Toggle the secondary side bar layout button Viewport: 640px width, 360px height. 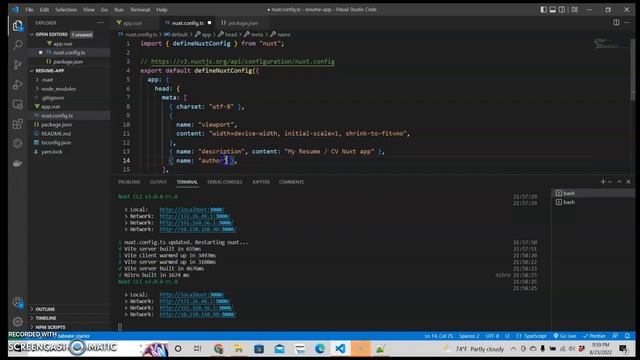click(x=562, y=9)
